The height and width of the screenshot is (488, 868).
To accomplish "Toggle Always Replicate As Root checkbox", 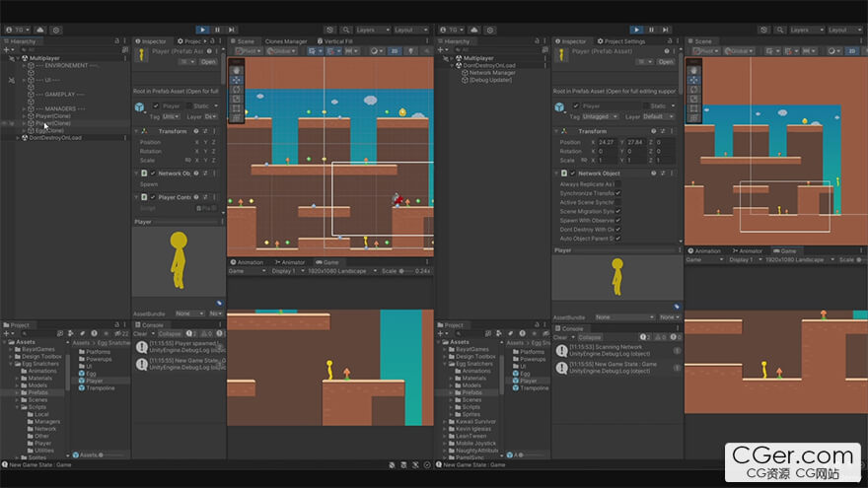I will coord(617,184).
